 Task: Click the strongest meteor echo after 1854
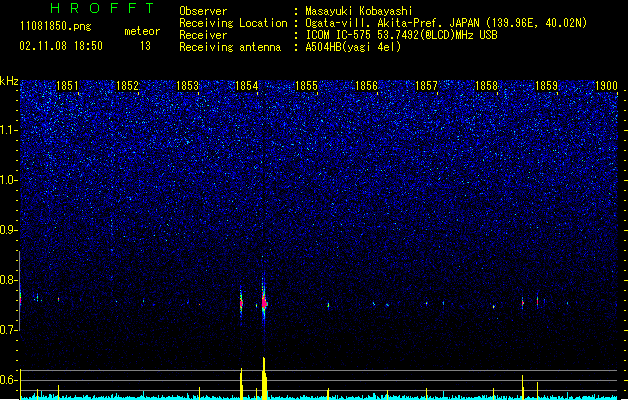pos(264,303)
